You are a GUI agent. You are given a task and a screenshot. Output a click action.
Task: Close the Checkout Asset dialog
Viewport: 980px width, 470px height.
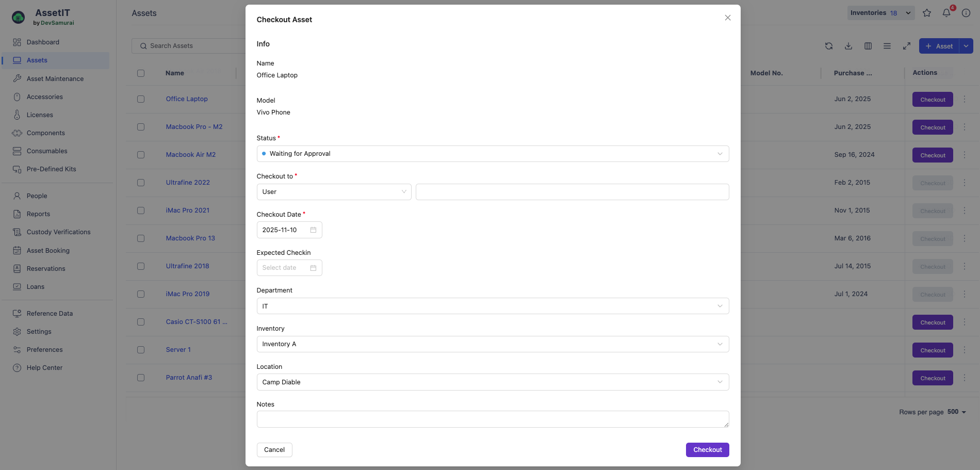(x=728, y=18)
